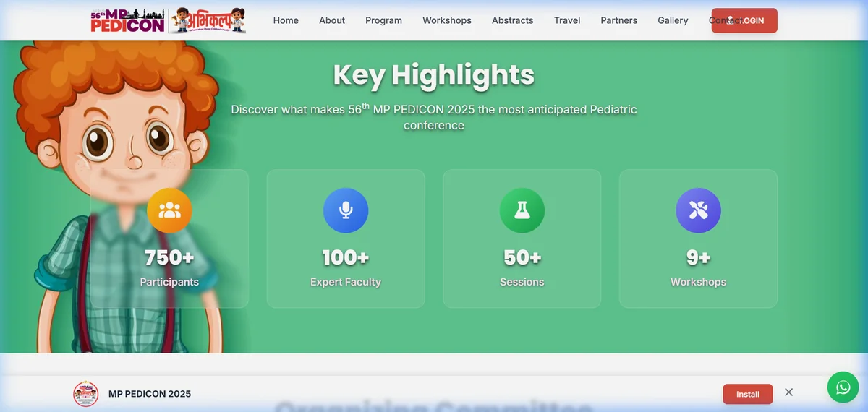This screenshot has width=868, height=412.
Task: Open the Abstracts section
Action: tap(512, 20)
